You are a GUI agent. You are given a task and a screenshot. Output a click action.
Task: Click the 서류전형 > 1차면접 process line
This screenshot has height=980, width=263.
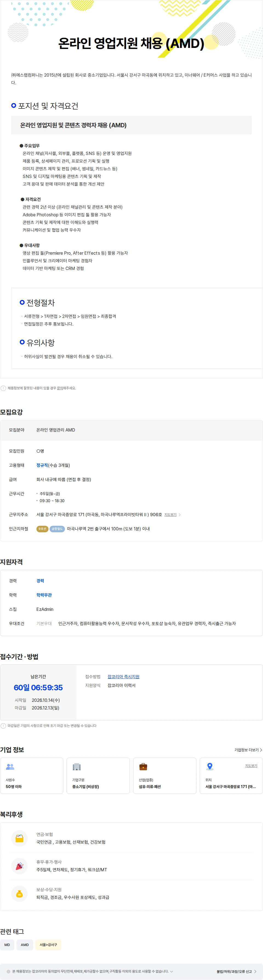coord(70,317)
